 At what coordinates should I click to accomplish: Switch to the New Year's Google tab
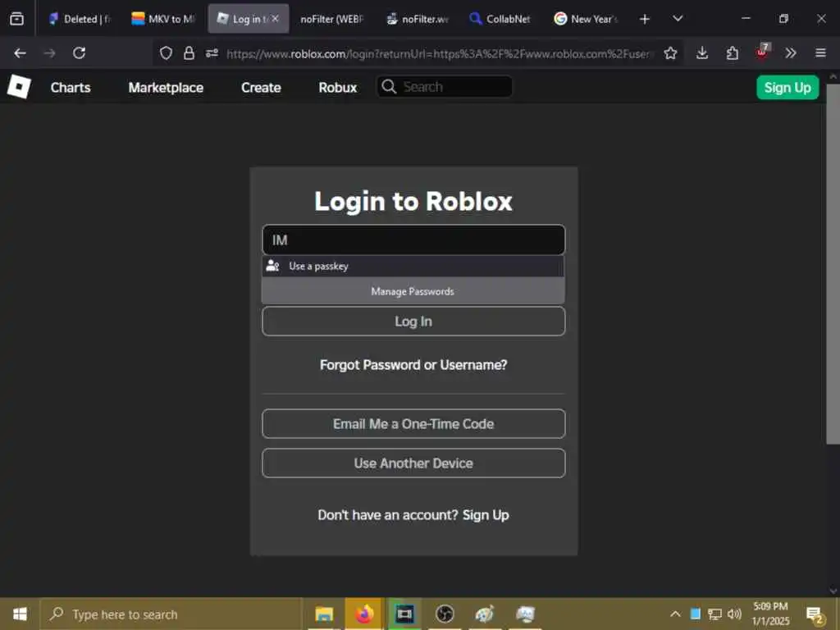point(586,20)
